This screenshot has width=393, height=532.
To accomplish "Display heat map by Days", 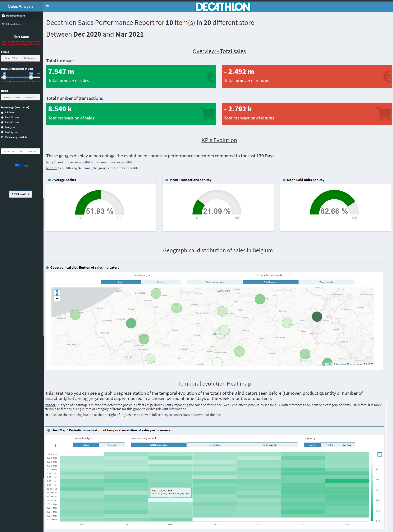I will click(312, 445).
